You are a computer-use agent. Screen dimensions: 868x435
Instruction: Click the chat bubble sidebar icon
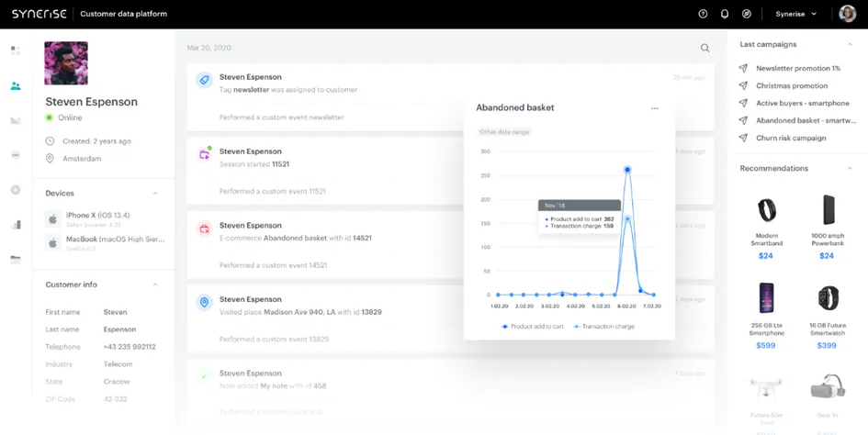coord(16,155)
